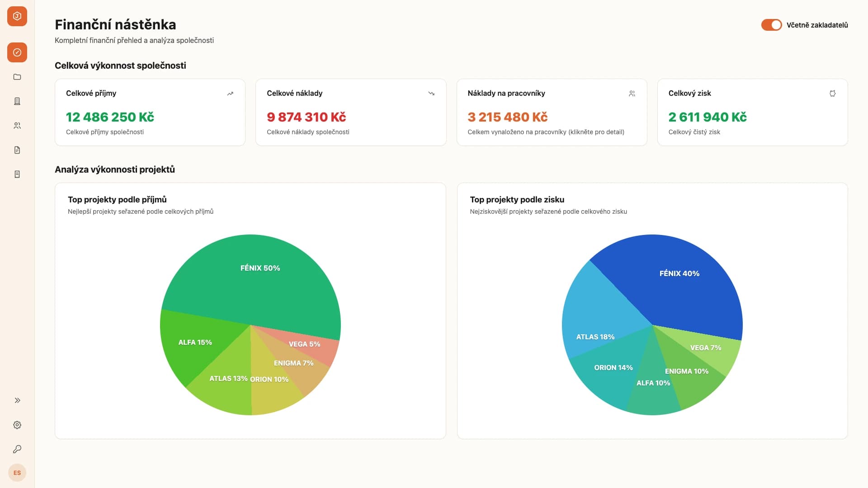This screenshot has width=868, height=488.
Task: Click the 9 874 310 Kč value
Action: 306,117
